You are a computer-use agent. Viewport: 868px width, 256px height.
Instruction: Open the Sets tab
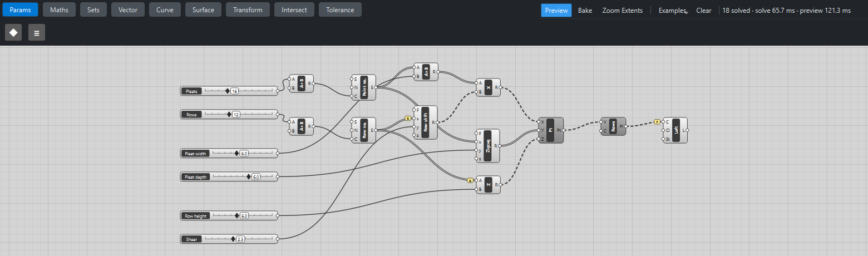tap(93, 9)
